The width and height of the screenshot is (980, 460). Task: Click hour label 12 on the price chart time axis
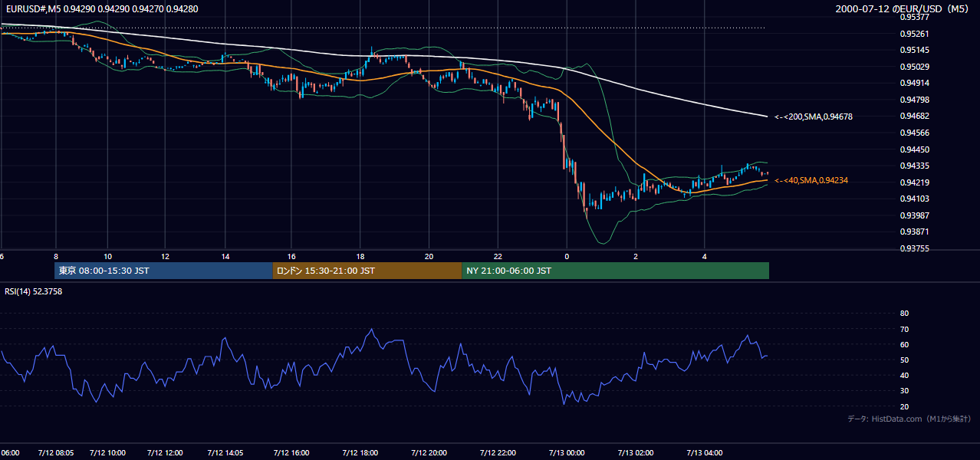[165, 256]
